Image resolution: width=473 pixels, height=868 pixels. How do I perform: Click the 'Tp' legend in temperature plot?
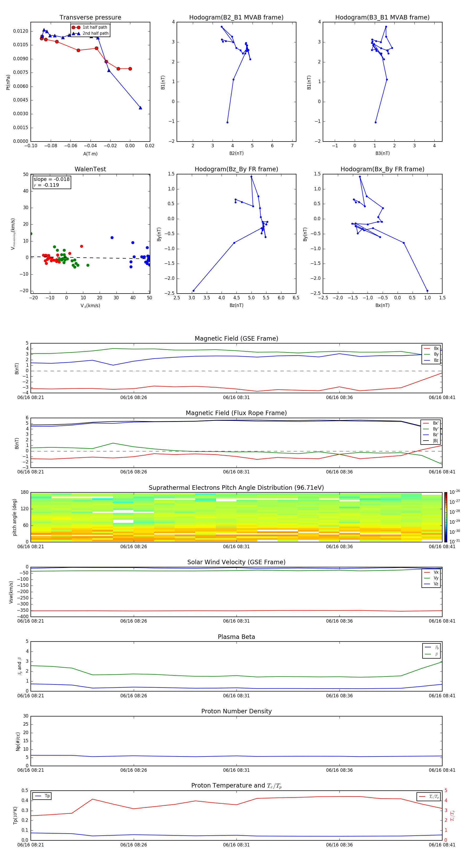tap(42, 796)
